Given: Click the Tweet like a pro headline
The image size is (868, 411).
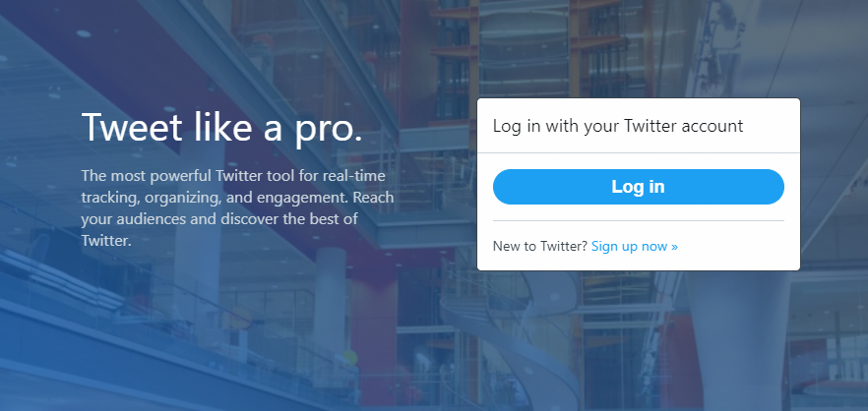Looking at the screenshot, I should (222, 128).
